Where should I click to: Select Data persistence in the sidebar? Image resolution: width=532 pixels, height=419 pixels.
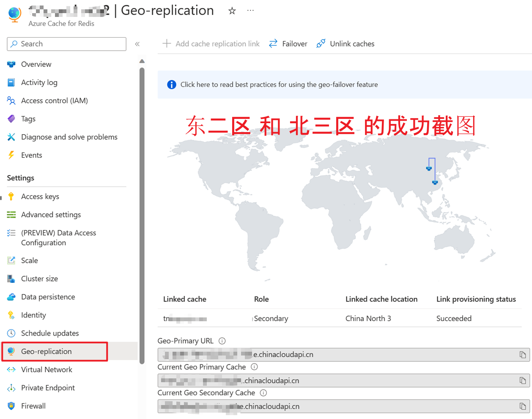48,297
